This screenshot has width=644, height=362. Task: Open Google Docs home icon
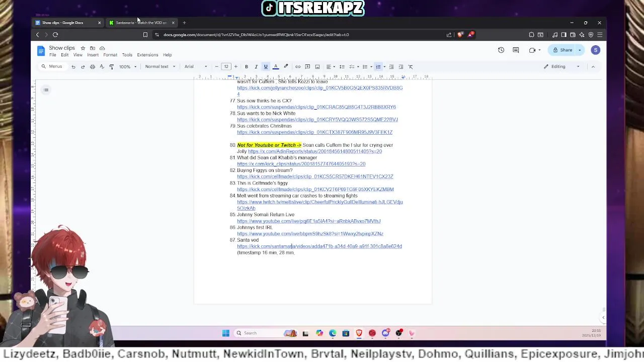41,51
